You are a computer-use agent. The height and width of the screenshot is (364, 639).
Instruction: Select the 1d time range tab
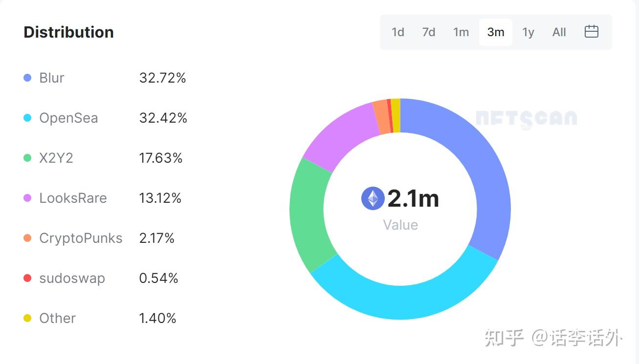(x=398, y=32)
